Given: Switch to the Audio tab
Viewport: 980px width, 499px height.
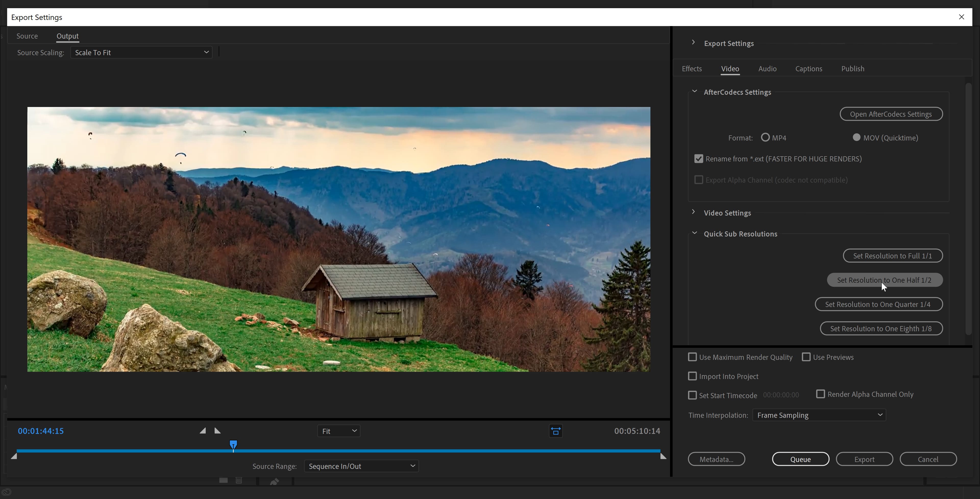Looking at the screenshot, I should pos(767,69).
